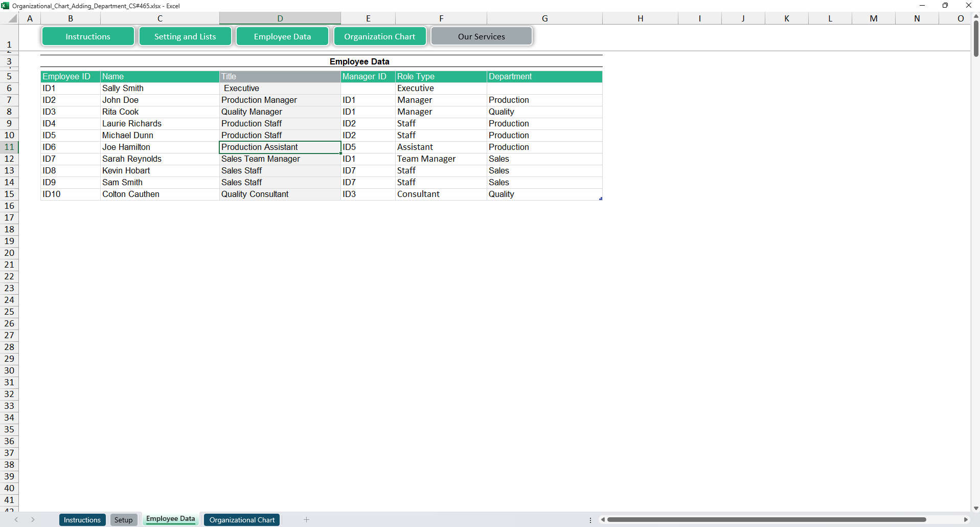This screenshot has height=527, width=980.
Task: Click the horizontal scrollbar thumb
Action: 767,519
